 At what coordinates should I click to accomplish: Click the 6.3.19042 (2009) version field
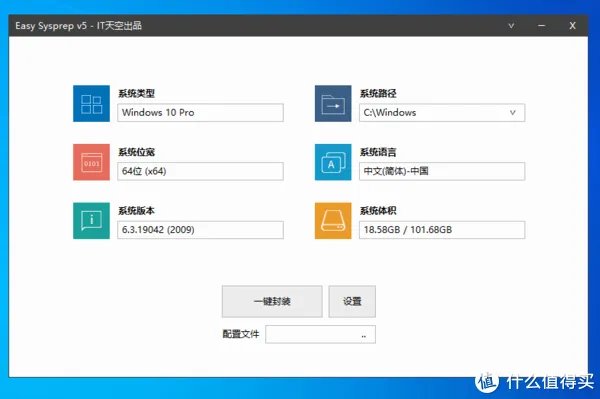pos(201,230)
